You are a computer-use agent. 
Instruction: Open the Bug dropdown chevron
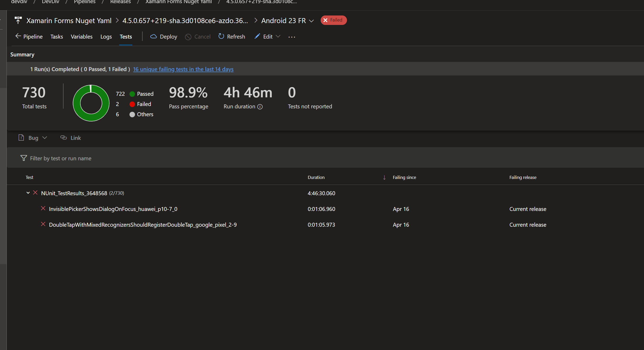[45, 137]
